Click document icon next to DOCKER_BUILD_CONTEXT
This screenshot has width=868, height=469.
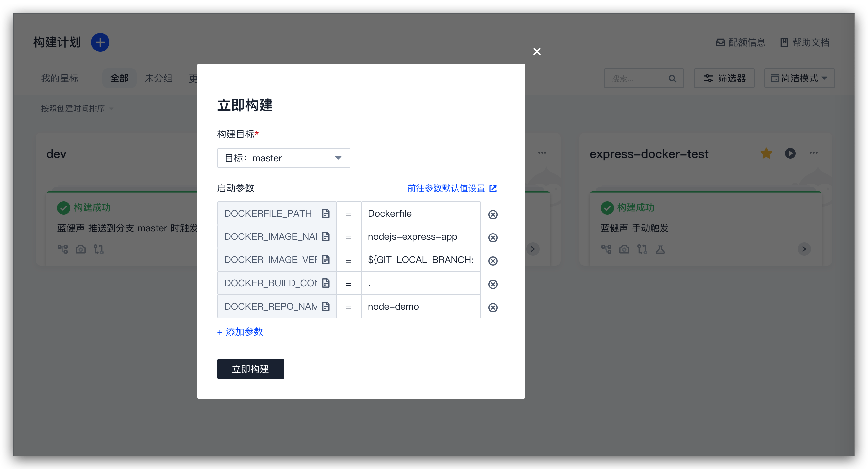[x=325, y=283]
